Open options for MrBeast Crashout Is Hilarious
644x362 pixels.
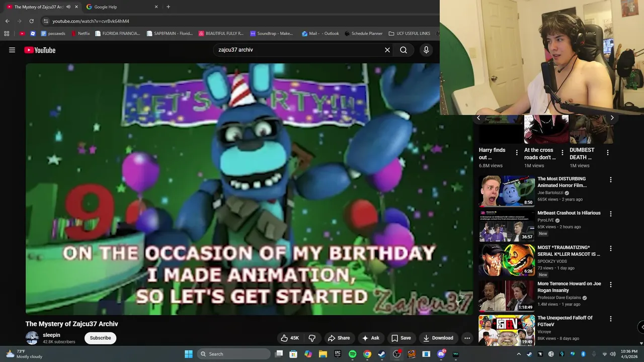point(611,214)
